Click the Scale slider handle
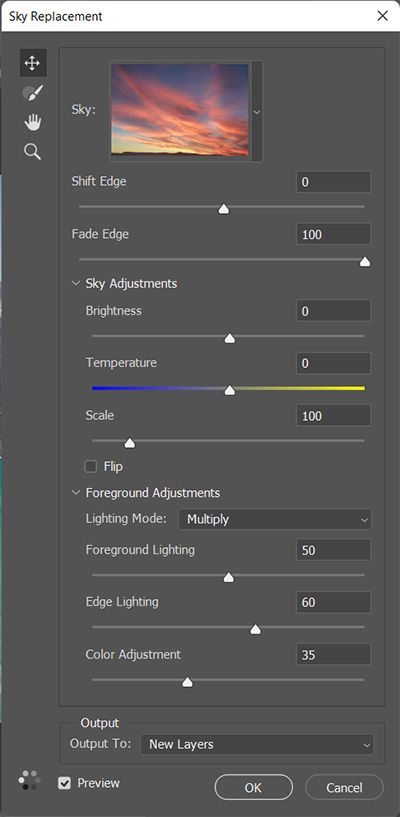 [x=130, y=443]
